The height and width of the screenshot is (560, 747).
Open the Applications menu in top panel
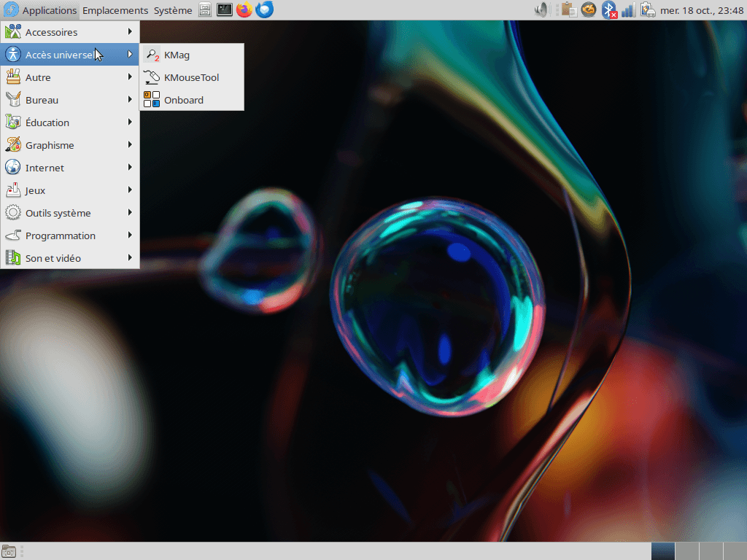[x=40, y=10]
